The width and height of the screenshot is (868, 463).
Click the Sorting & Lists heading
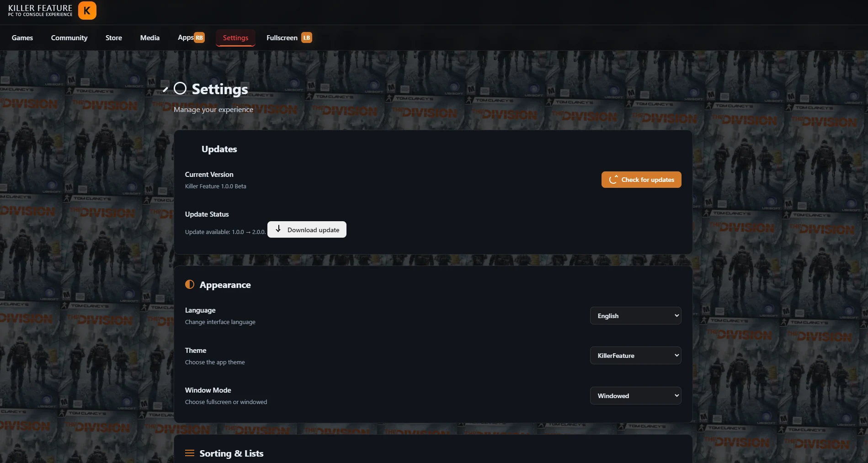coord(232,453)
